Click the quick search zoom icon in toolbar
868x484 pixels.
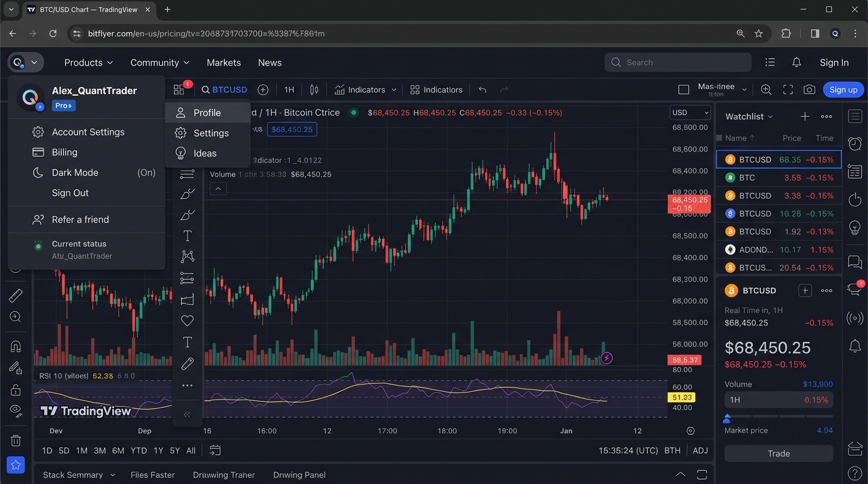(766, 89)
